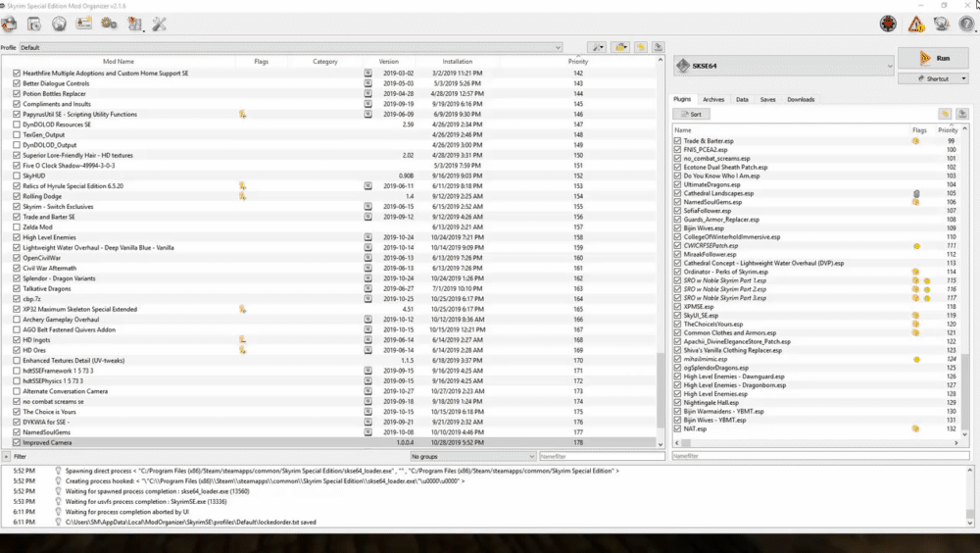The image size is (980, 553).
Task: Switch to the Saves tab
Action: click(767, 99)
